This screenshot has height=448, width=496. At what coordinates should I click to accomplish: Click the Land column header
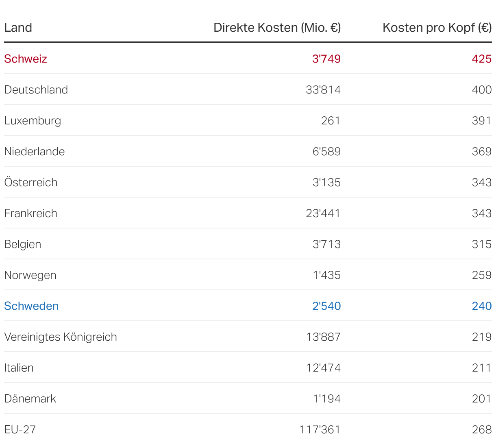[x=18, y=28]
